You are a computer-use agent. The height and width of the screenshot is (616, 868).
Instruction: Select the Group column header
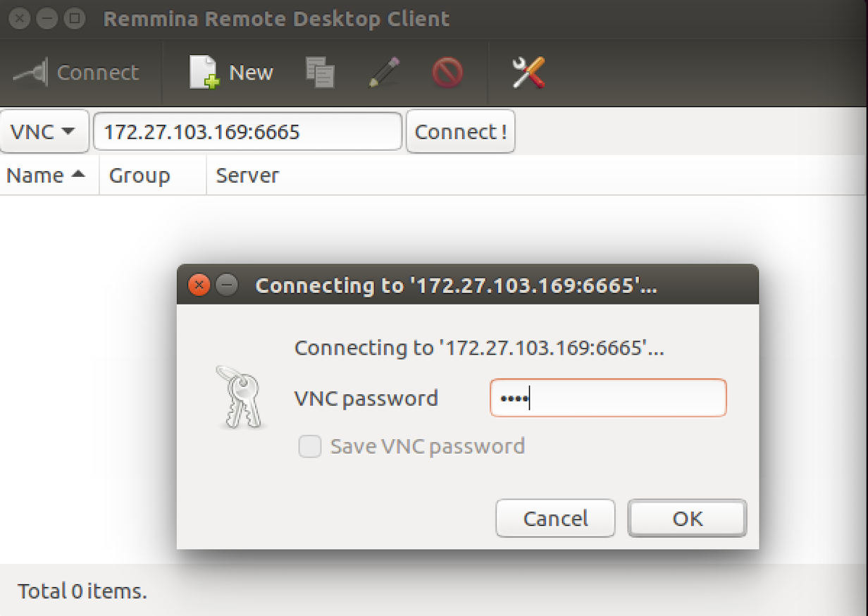[139, 175]
